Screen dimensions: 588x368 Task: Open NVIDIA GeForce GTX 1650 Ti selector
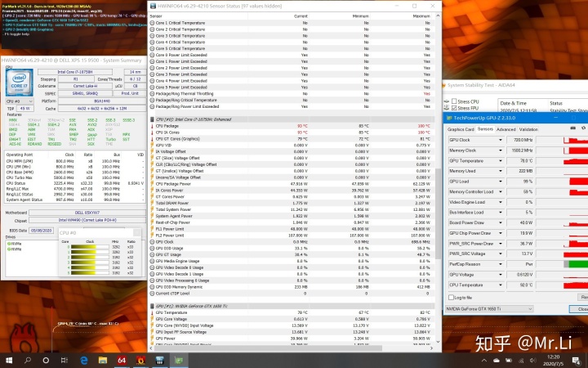[x=489, y=308]
